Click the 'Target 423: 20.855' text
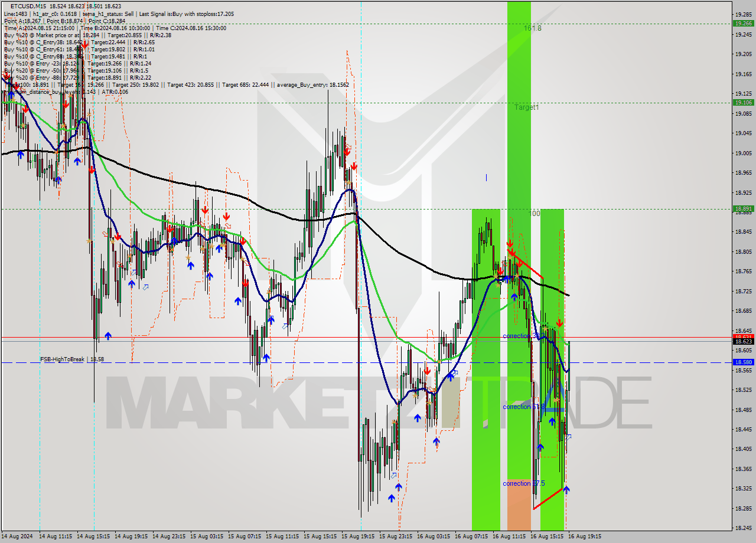 tap(190, 84)
